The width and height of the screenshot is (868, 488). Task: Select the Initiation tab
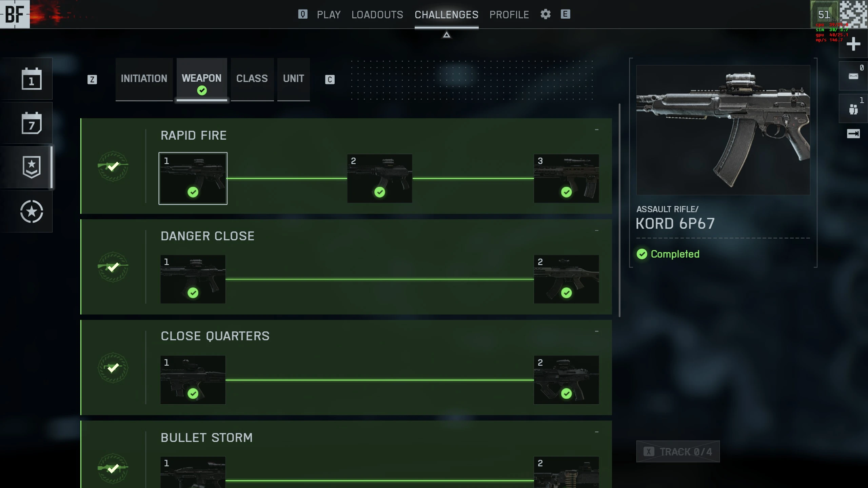(x=144, y=79)
